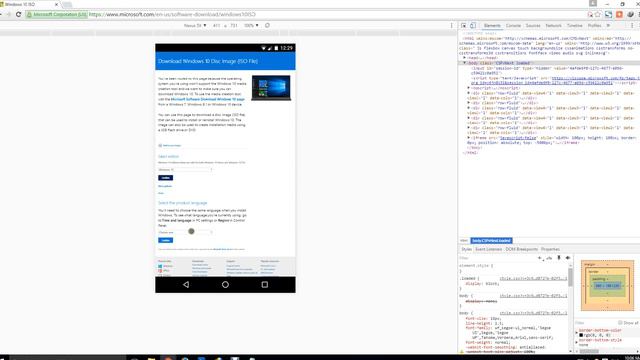Select the Event Listeners sidebar tab
The height and width of the screenshot is (360, 640).
coord(488,249)
